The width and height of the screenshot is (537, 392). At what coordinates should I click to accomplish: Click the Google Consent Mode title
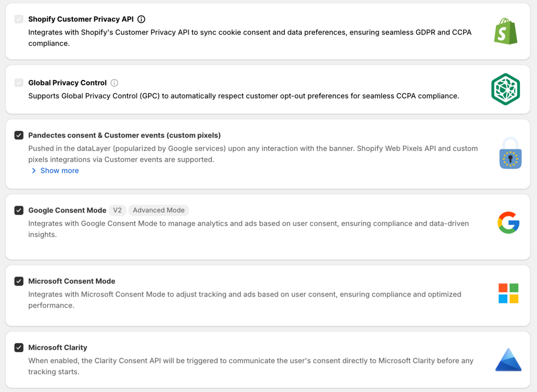coord(67,210)
